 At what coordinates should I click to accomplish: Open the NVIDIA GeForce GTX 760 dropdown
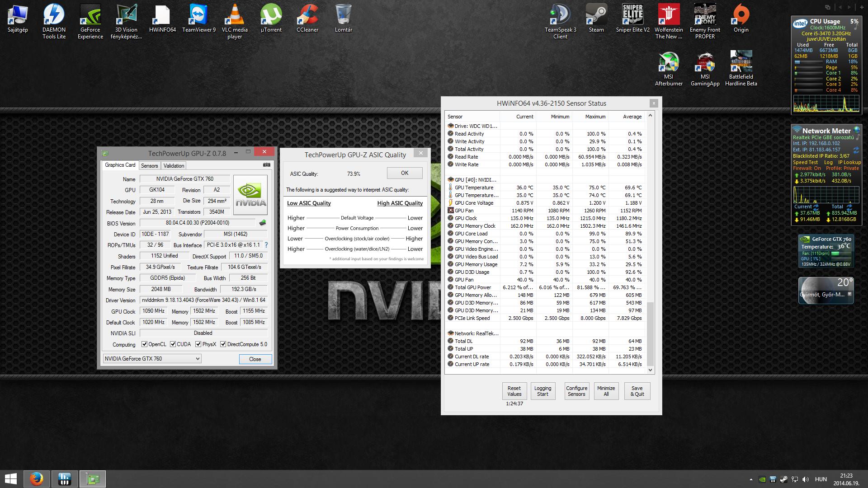point(152,359)
